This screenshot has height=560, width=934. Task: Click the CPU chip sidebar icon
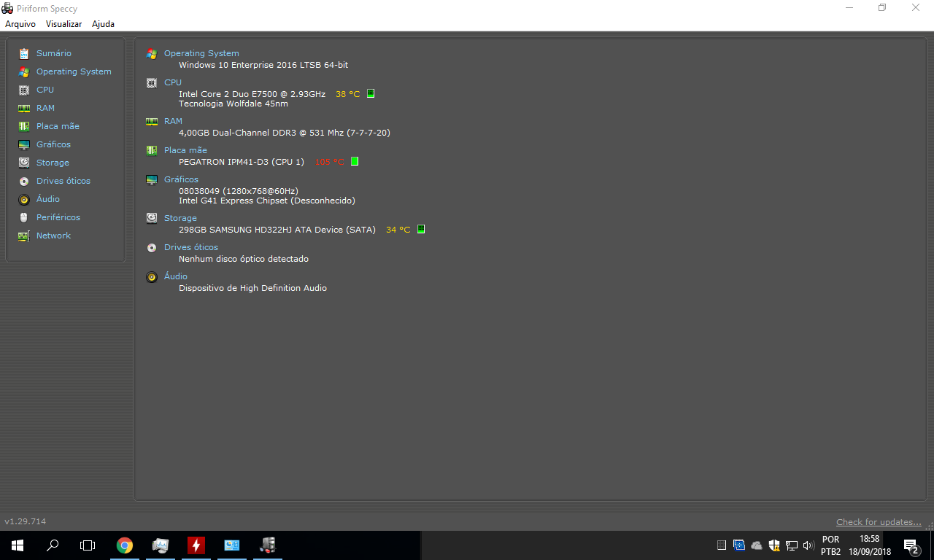[24, 90]
